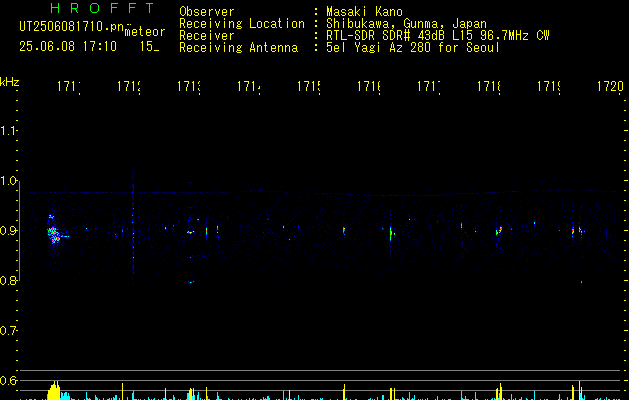Click the 0.8 frequency axis label

[8, 281]
